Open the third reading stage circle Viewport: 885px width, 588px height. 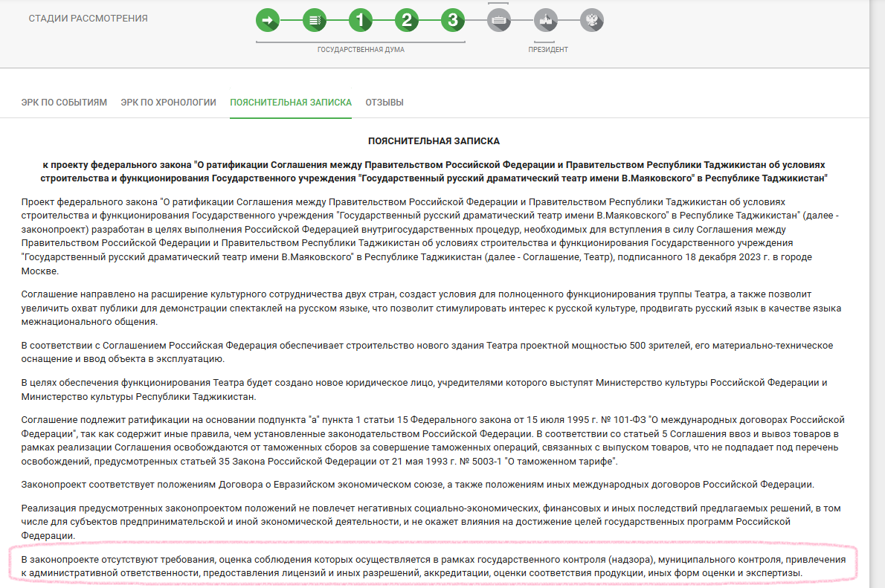[453, 20]
